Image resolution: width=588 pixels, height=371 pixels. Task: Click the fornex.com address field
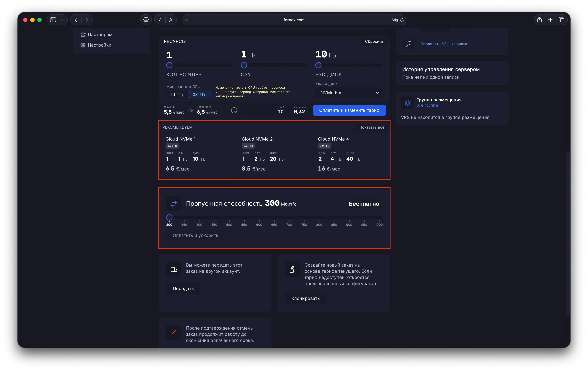294,20
